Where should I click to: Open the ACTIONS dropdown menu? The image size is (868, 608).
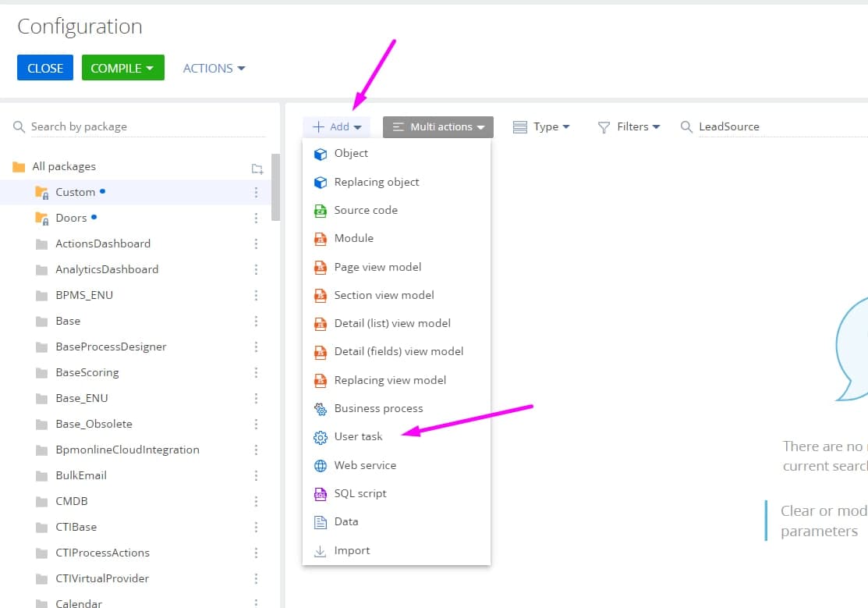[214, 68]
